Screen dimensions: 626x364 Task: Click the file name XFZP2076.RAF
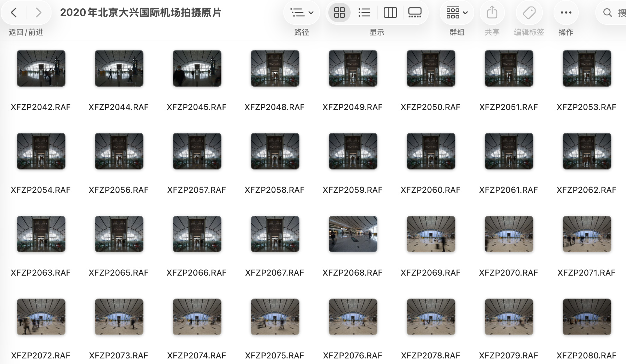point(353,356)
